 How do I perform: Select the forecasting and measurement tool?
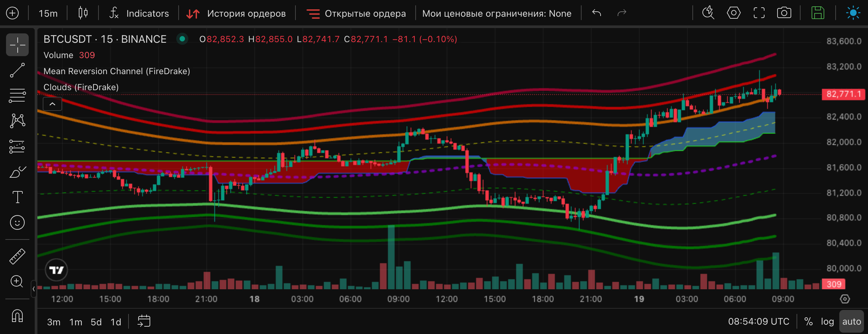click(x=17, y=147)
